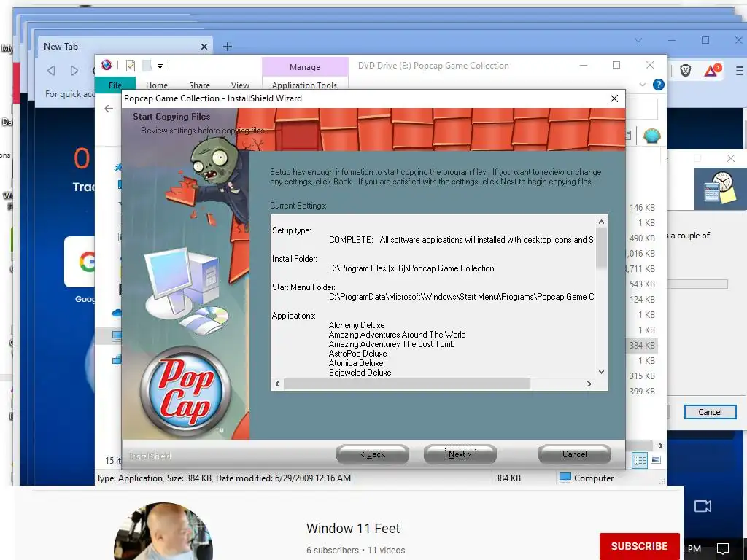
Task: Click the progress bar in background dialog
Action: tap(698, 284)
